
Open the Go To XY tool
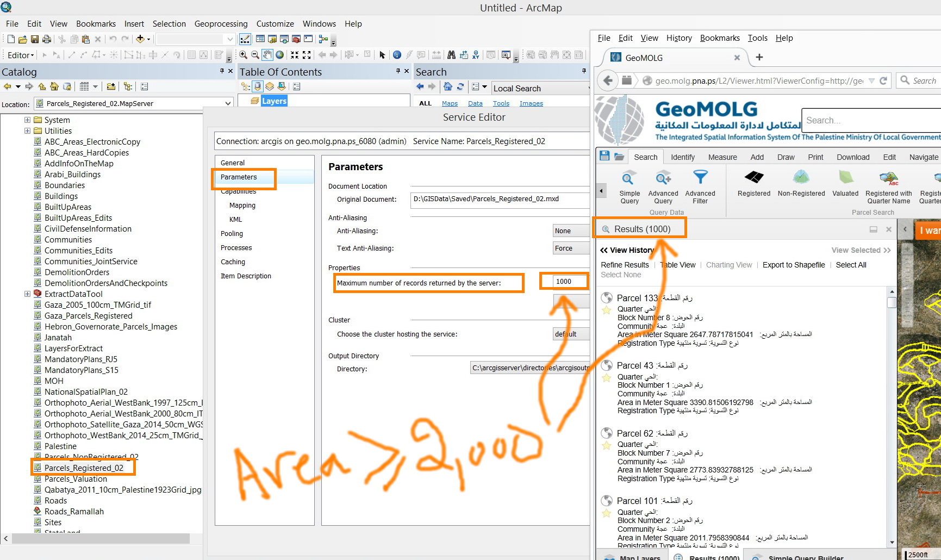(x=476, y=55)
